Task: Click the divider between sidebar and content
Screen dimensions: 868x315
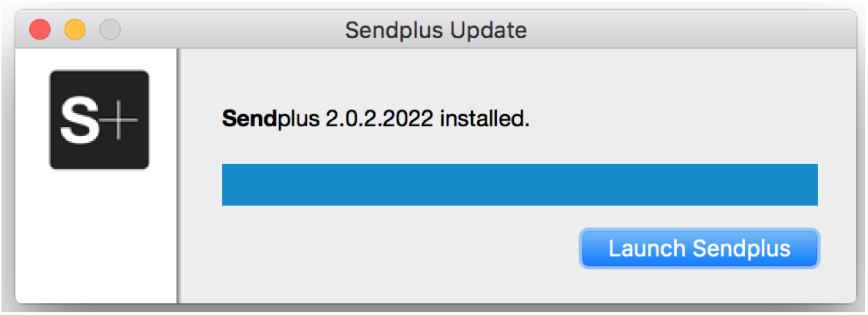Action: (x=178, y=176)
